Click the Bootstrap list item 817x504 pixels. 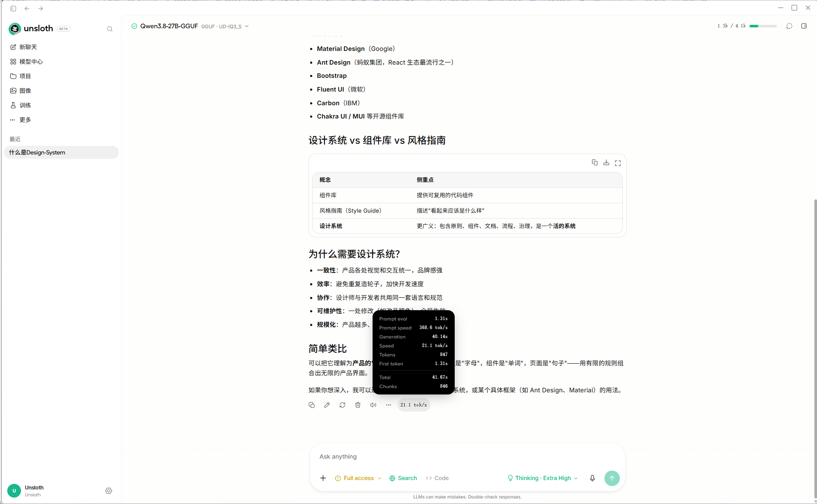(332, 76)
